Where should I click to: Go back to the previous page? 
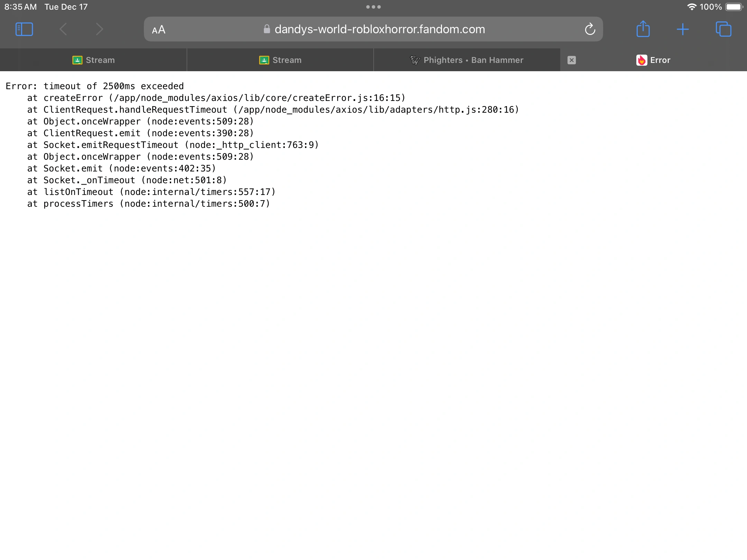pyautogui.click(x=63, y=29)
